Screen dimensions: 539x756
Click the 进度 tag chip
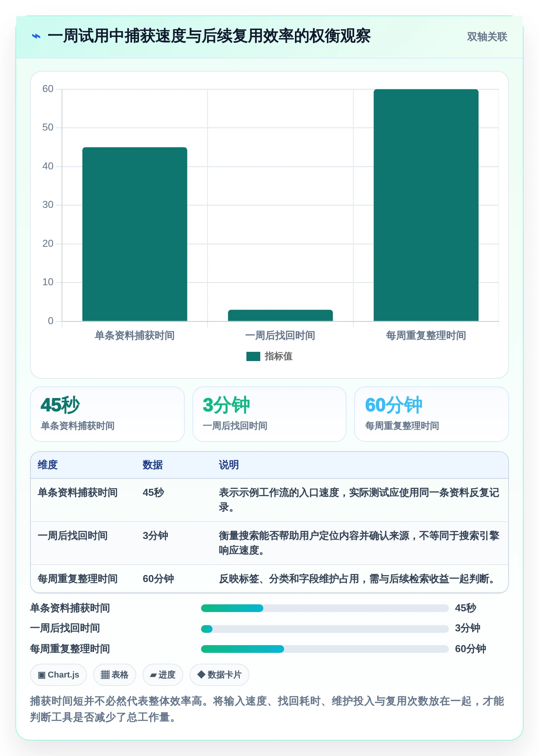(x=163, y=675)
